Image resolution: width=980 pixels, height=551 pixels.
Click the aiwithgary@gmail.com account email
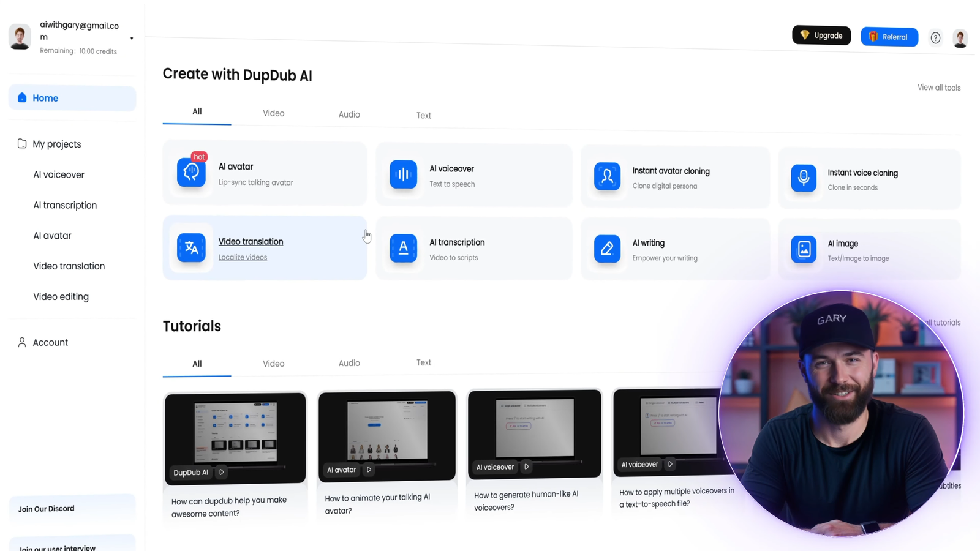click(x=79, y=31)
